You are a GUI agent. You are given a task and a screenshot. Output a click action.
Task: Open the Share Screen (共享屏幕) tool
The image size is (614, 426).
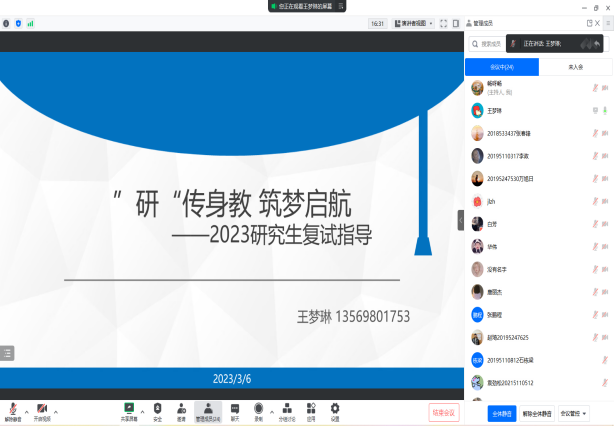(x=128, y=409)
